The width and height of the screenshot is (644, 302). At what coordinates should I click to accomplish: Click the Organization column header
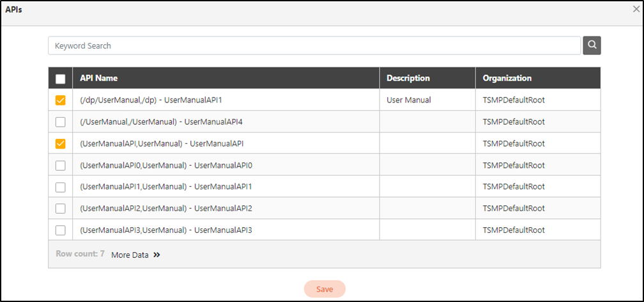click(x=507, y=78)
